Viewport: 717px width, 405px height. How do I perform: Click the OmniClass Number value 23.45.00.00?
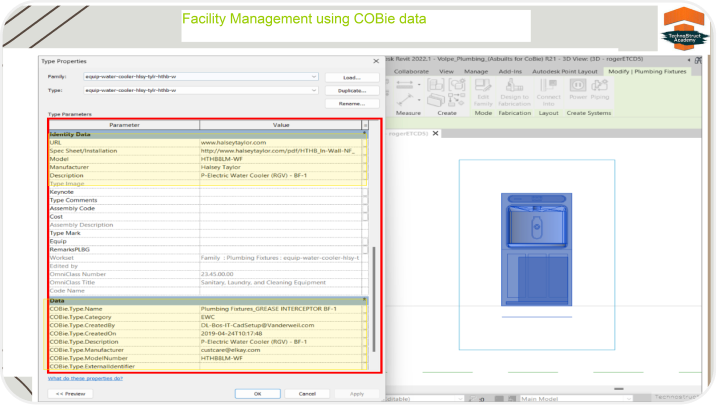tap(217, 274)
